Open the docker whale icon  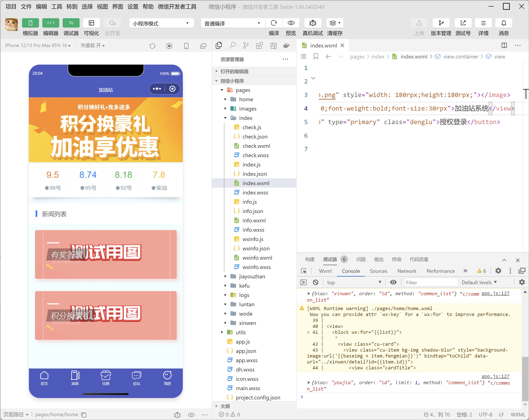pos(286,45)
